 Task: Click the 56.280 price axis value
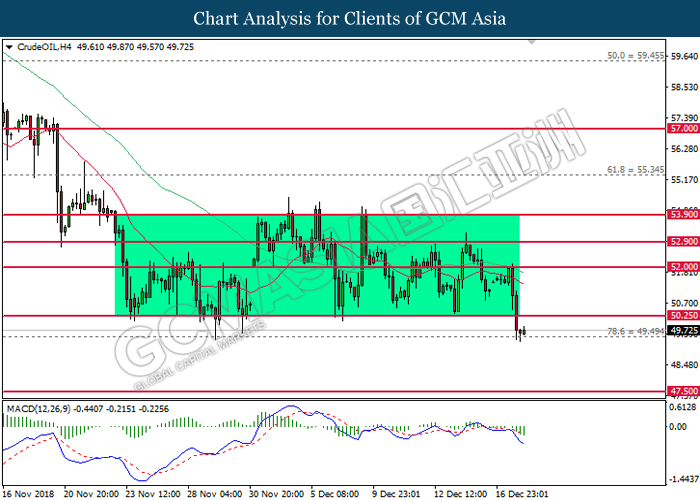click(x=684, y=149)
